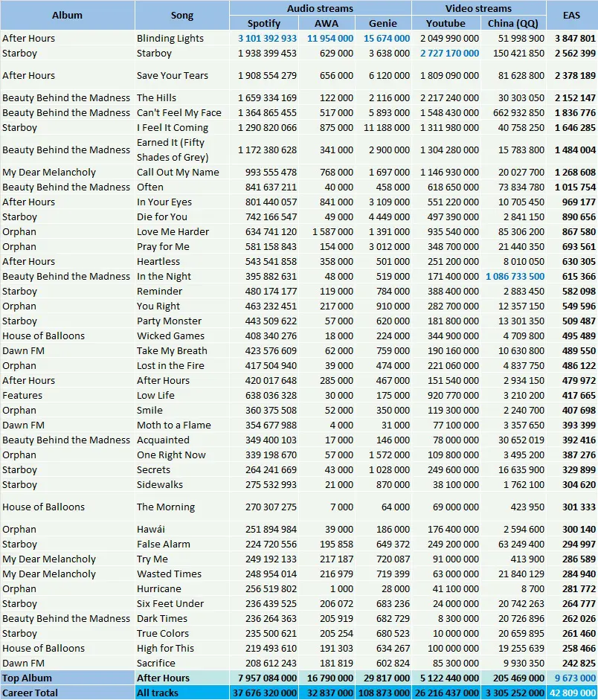Select Smile song cell
This screenshot has height=700, width=598.
point(182,411)
